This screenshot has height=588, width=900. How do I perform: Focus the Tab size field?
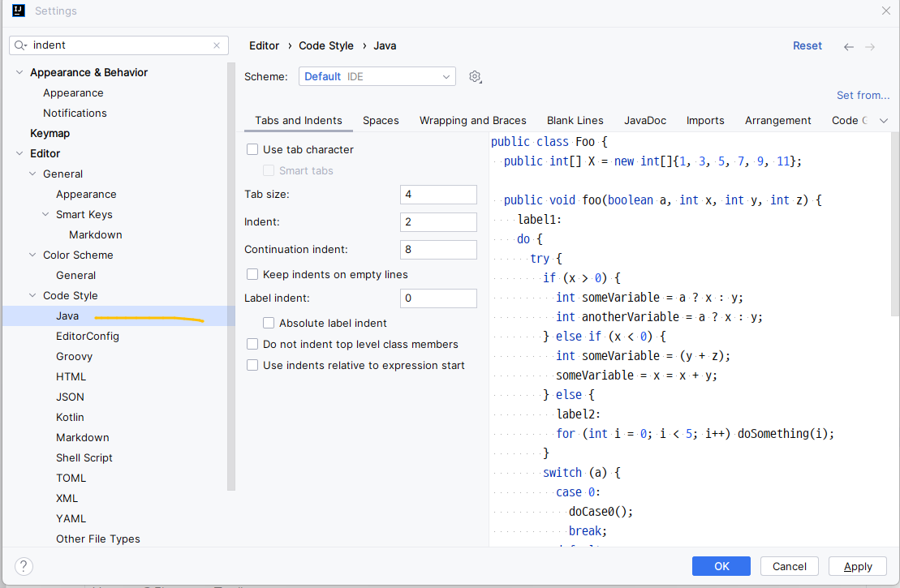tap(438, 195)
